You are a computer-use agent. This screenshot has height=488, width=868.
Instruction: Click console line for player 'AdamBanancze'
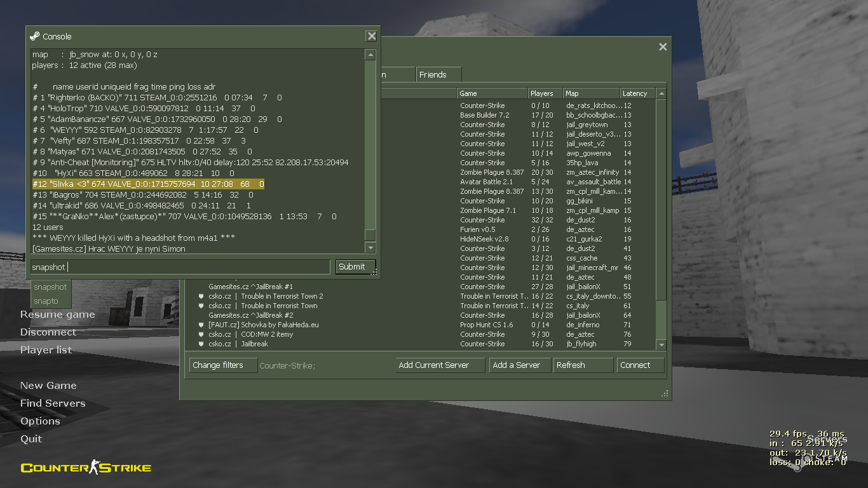point(157,119)
